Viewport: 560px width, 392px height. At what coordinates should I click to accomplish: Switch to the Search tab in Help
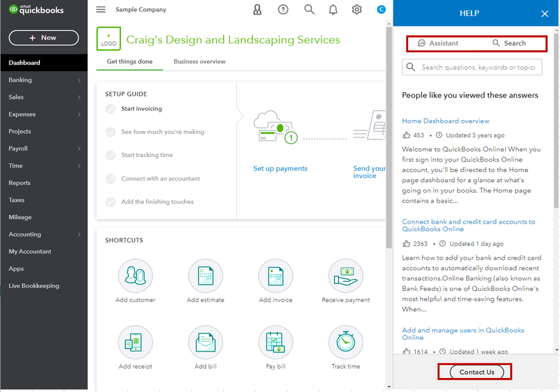[x=510, y=43]
